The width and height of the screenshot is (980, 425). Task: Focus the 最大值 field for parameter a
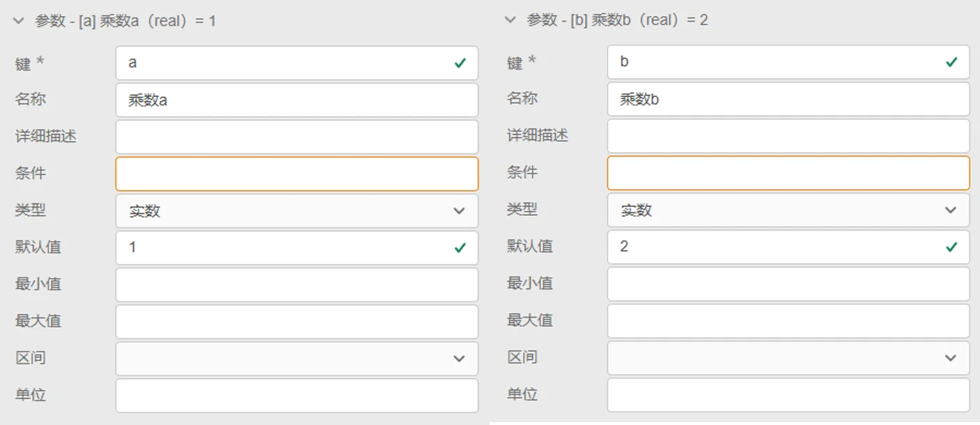297,321
